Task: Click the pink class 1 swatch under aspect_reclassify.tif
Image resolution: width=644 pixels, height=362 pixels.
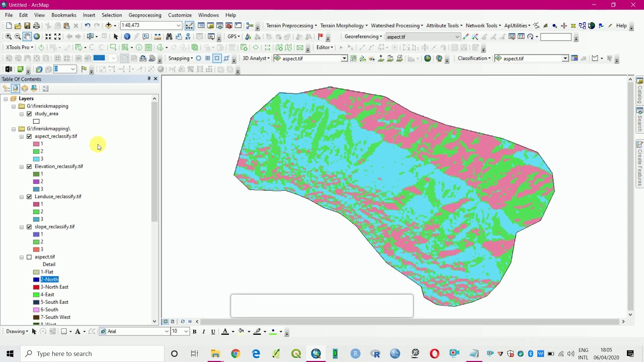Action: tap(36, 144)
